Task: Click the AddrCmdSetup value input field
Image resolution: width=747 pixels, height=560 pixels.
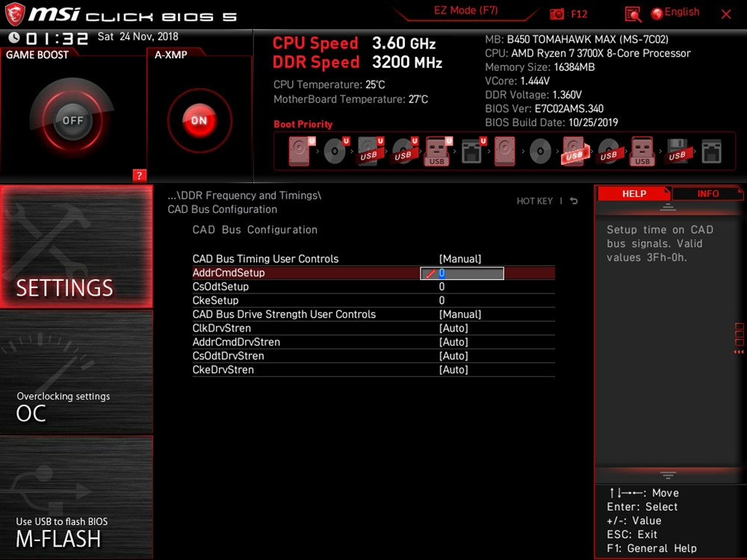Action: point(462,273)
